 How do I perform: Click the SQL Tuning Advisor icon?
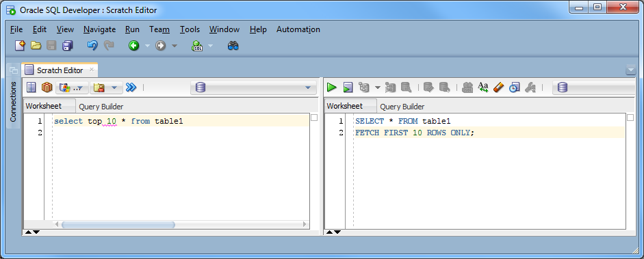coord(407,87)
